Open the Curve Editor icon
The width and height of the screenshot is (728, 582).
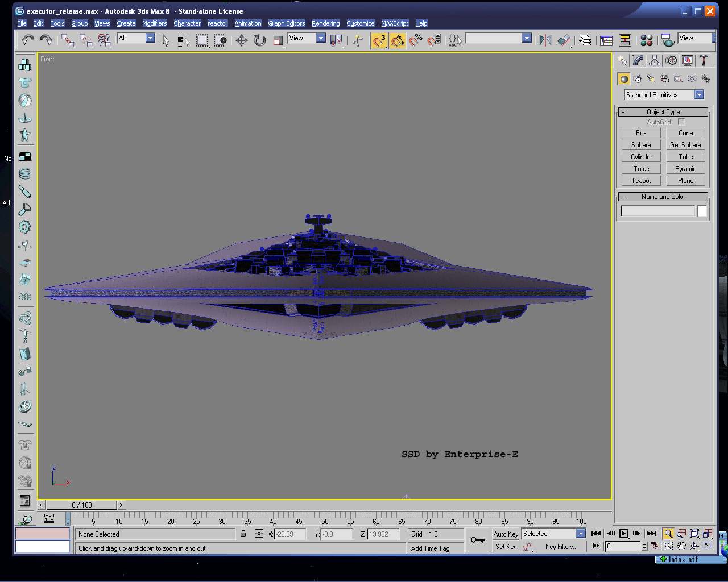click(x=606, y=40)
